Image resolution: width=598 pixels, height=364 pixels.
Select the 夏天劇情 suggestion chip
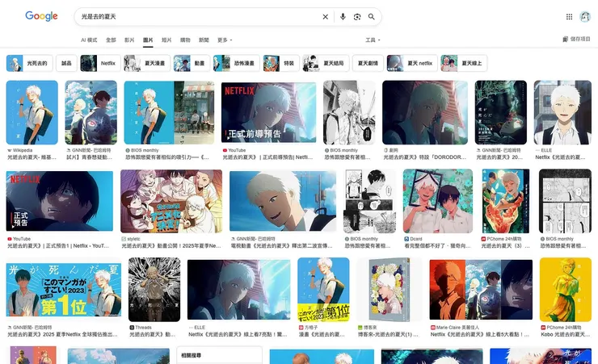[368, 63]
